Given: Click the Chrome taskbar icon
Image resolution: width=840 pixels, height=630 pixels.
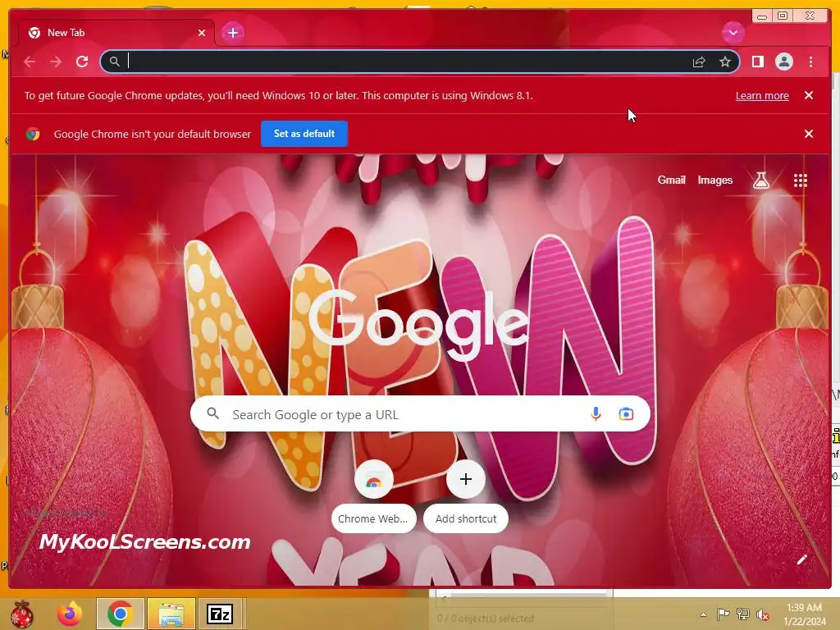Looking at the screenshot, I should [x=120, y=614].
